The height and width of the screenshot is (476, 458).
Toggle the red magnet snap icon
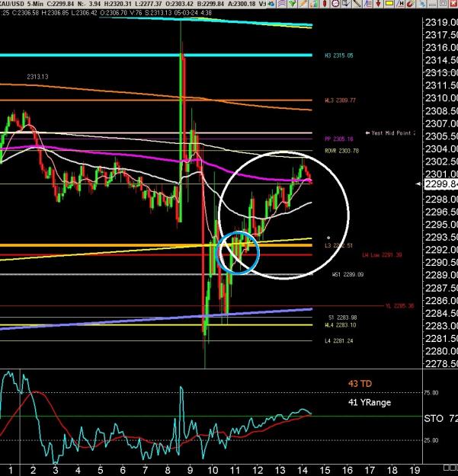click(x=411, y=4)
